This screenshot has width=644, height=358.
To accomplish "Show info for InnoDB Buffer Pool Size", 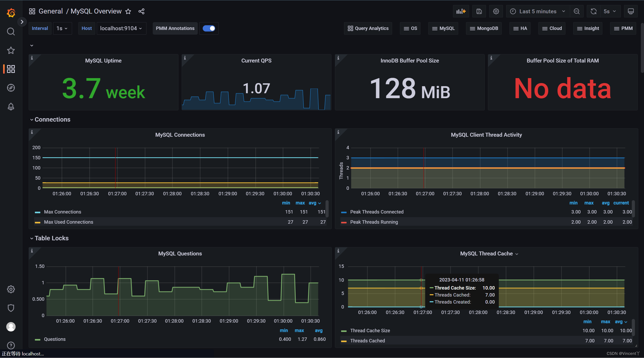I will click(x=338, y=58).
